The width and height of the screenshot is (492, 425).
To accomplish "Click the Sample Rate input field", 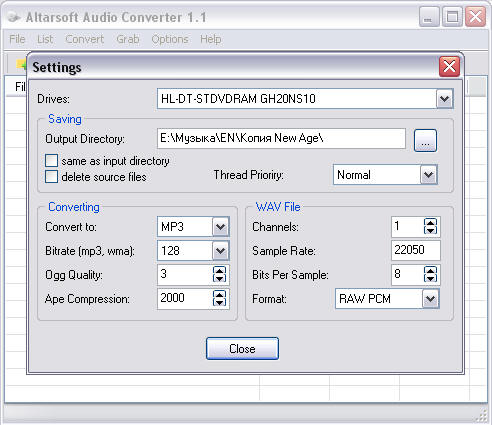I will click(x=416, y=250).
